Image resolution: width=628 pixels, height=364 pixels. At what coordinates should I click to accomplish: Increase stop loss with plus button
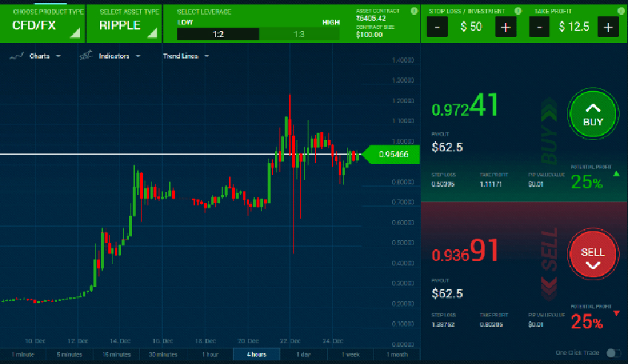click(x=506, y=27)
